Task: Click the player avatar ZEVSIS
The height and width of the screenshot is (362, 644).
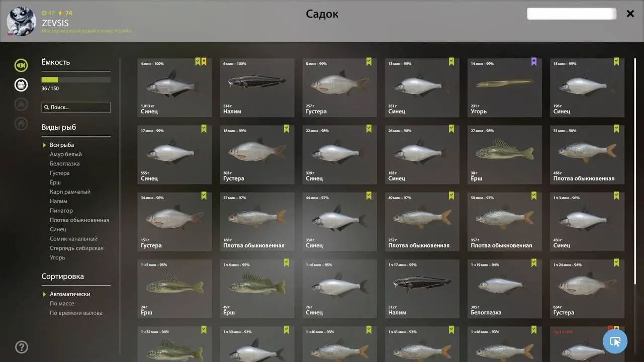Action: click(22, 22)
